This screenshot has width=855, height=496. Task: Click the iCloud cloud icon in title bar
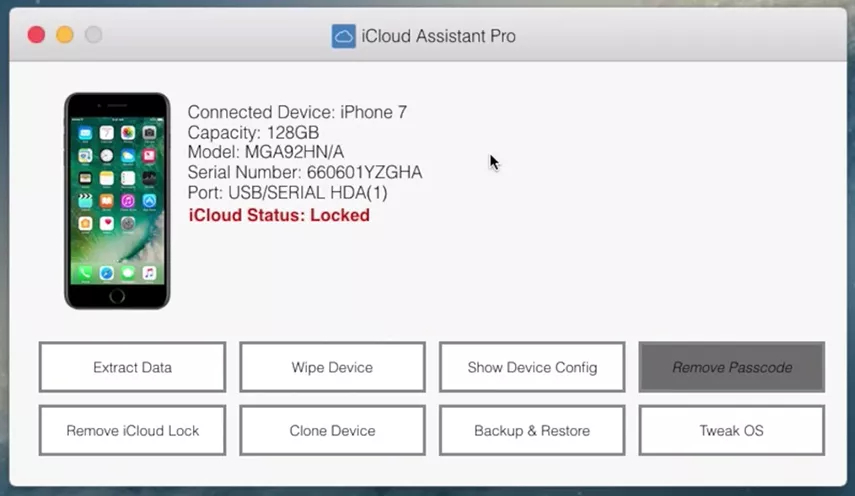(x=343, y=36)
